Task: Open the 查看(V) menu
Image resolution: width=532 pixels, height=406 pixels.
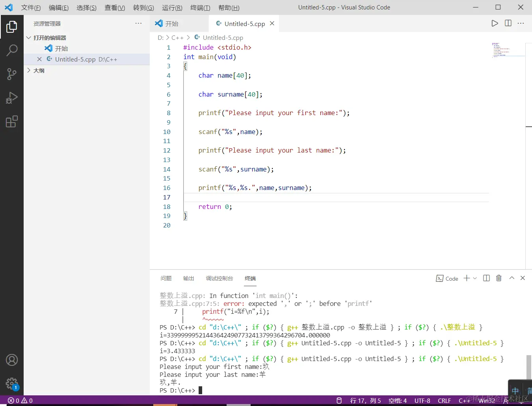Action: (115, 7)
